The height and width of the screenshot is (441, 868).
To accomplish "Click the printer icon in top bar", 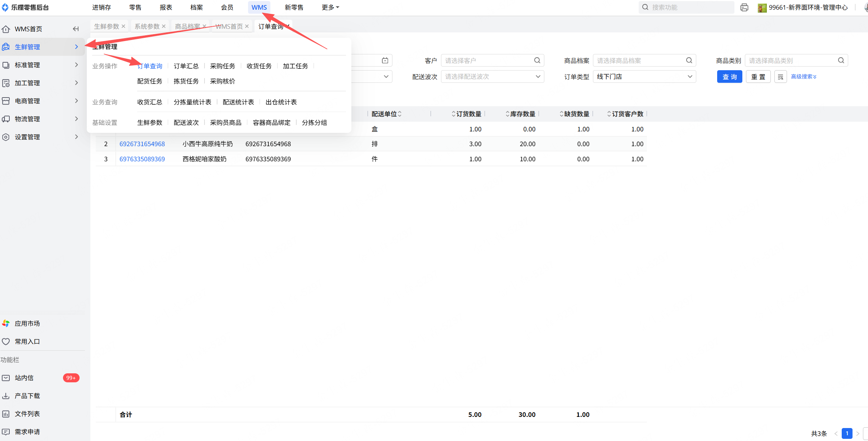I will pyautogui.click(x=744, y=8).
